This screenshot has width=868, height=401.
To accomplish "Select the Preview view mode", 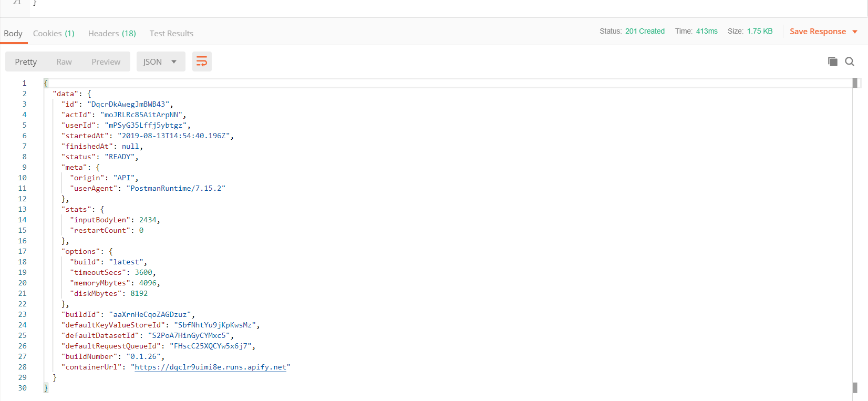I will [106, 61].
